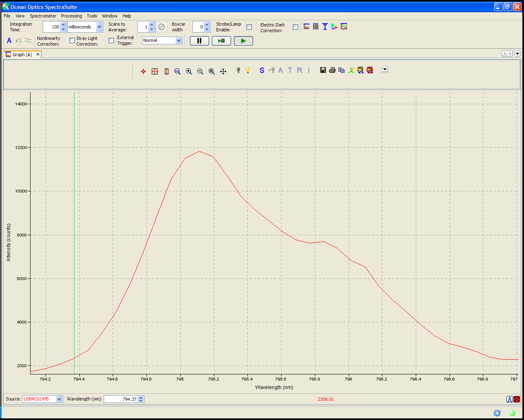524x420 pixels.
Task: Open the tab list dropdown arrow
Action: [x=517, y=53]
